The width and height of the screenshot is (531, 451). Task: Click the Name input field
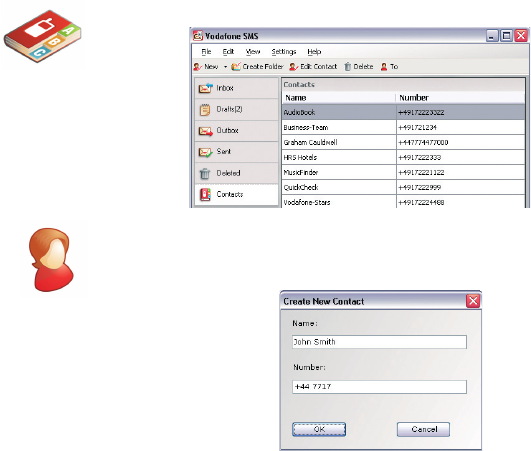379,342
